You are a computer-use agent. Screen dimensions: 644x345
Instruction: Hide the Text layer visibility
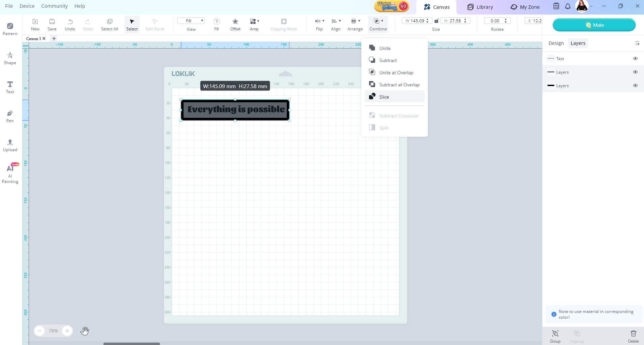coord(635,58)
